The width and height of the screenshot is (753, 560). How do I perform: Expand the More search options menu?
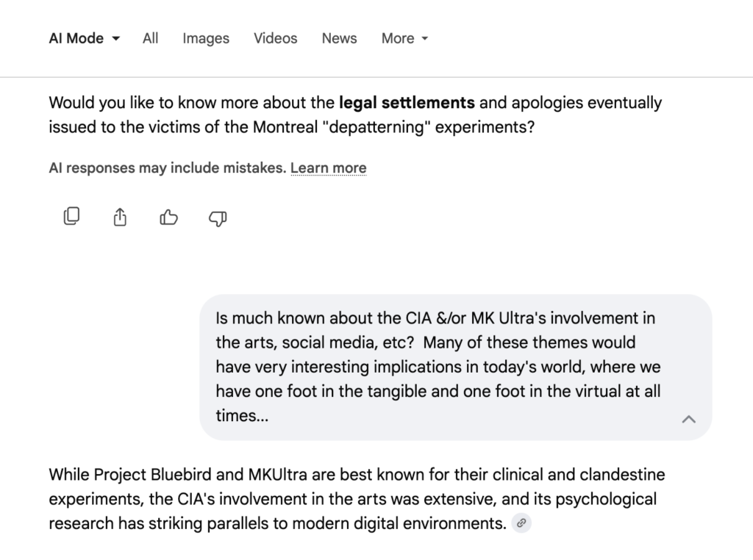404,38
